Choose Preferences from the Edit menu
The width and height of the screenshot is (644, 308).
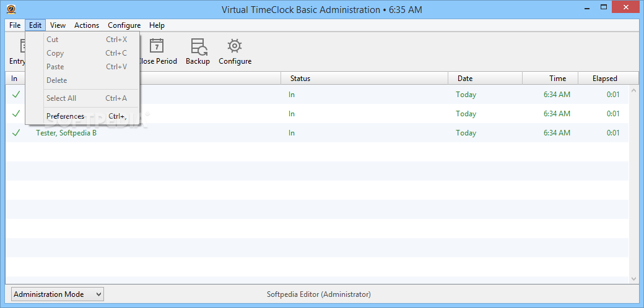pos(82,116)
